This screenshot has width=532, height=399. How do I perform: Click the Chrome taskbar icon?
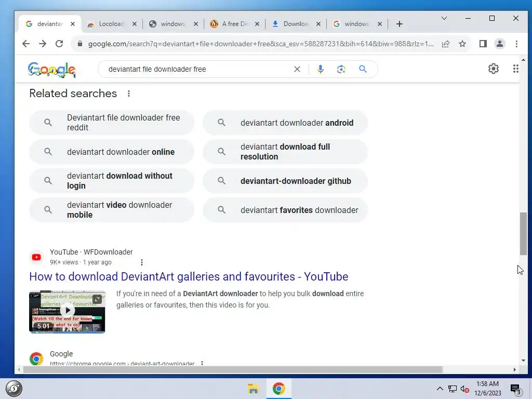tap(278, 389)
